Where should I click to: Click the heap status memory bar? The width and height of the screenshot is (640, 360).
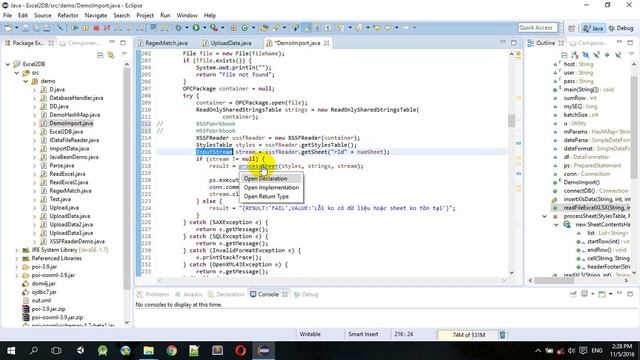pyautogui.click(x=468, y=335)
